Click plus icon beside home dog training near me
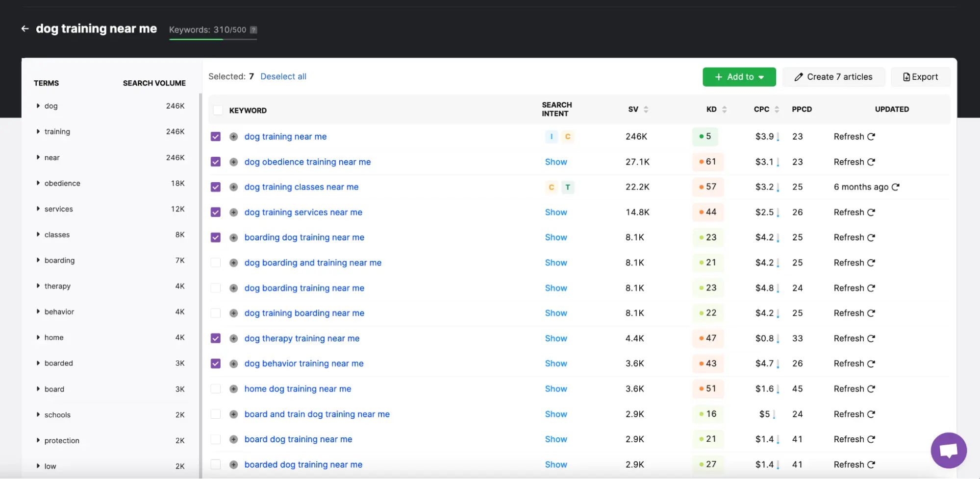 (x=234, y=389)
